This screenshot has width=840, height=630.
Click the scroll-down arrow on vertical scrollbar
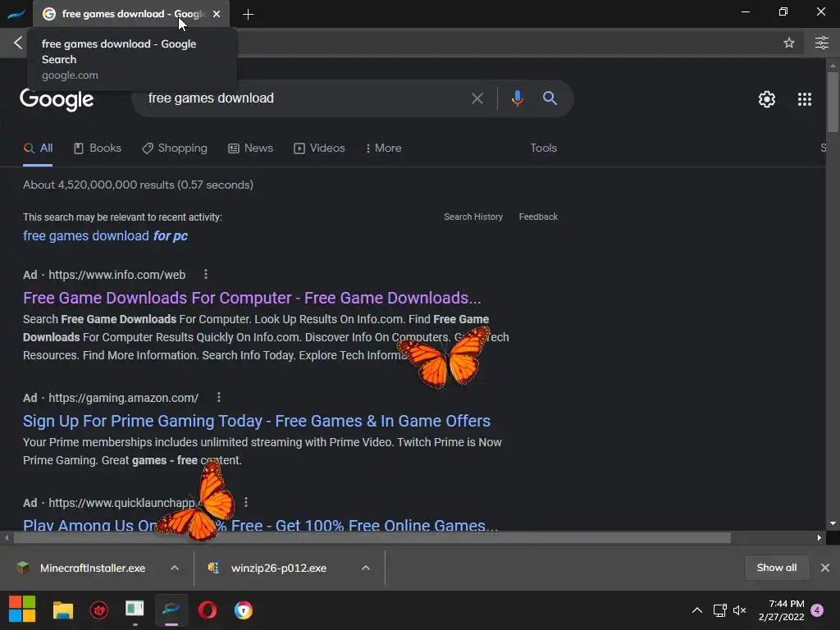click(833, 523)
